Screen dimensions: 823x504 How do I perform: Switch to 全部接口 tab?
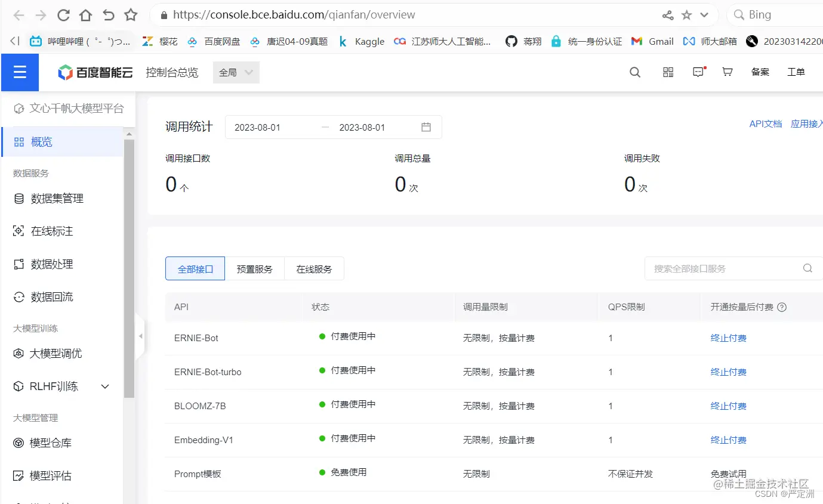195,269
